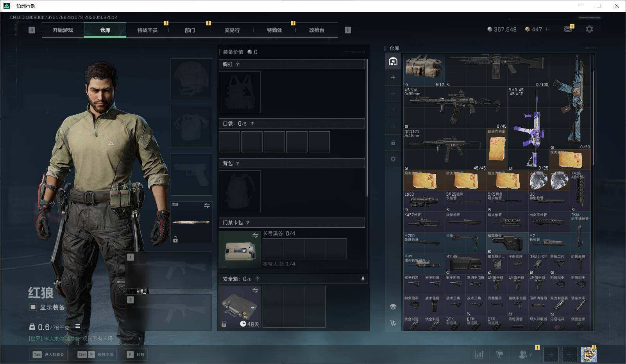The height and width of the screenshot is (364, 626).
Task: Toggle the pin on the 安全箱 header
Action: (363, 279)
